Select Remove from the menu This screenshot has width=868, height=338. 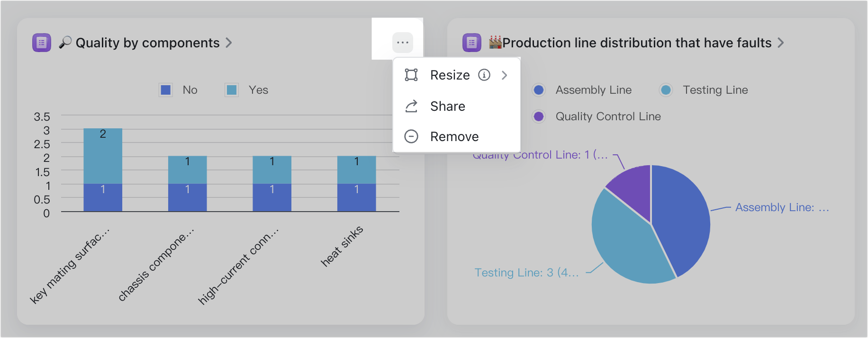coord(457,136)
